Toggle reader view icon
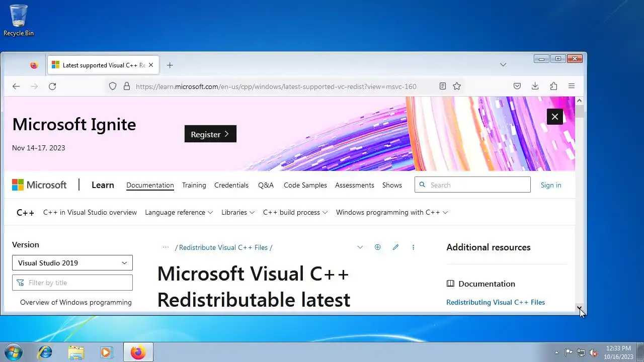 [443, 86]
